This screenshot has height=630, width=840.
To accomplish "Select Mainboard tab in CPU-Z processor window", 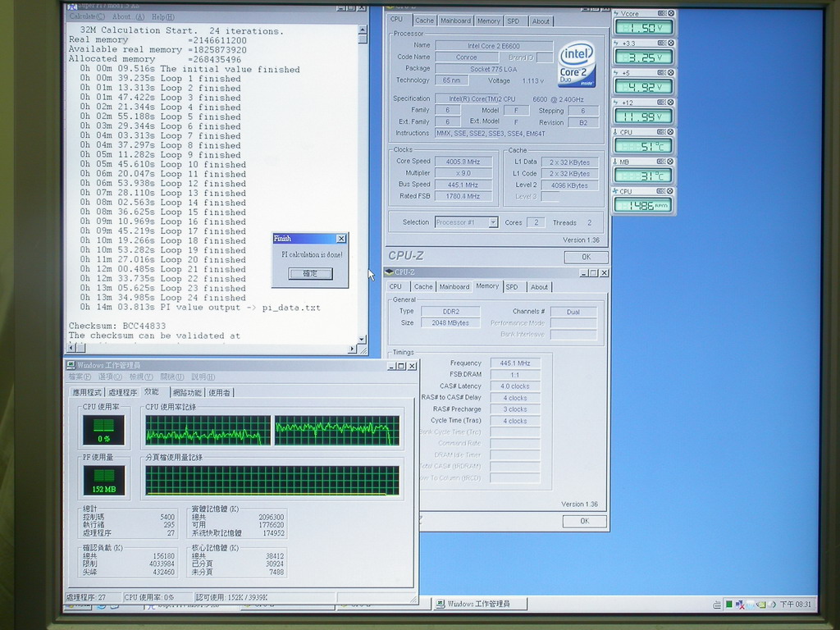I will (x=455, y=21).
